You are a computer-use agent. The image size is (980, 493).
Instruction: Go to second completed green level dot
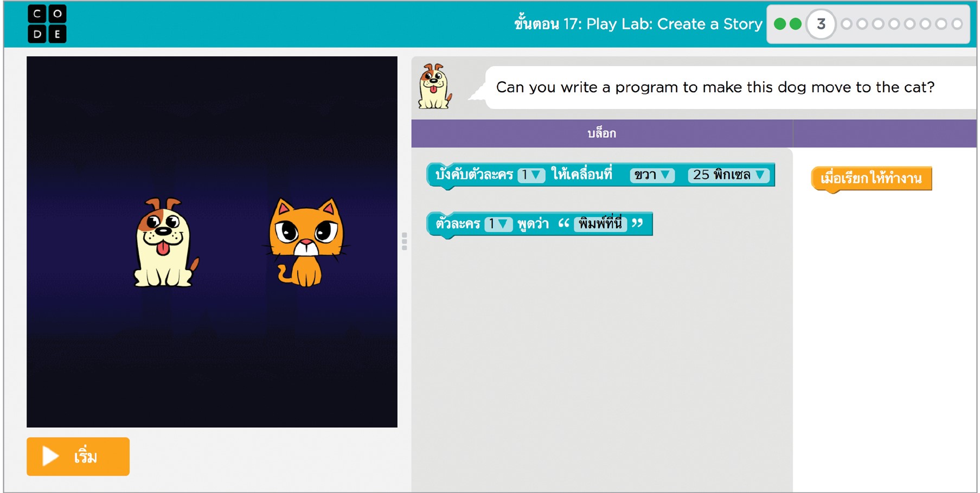click(x=796, y=24)
